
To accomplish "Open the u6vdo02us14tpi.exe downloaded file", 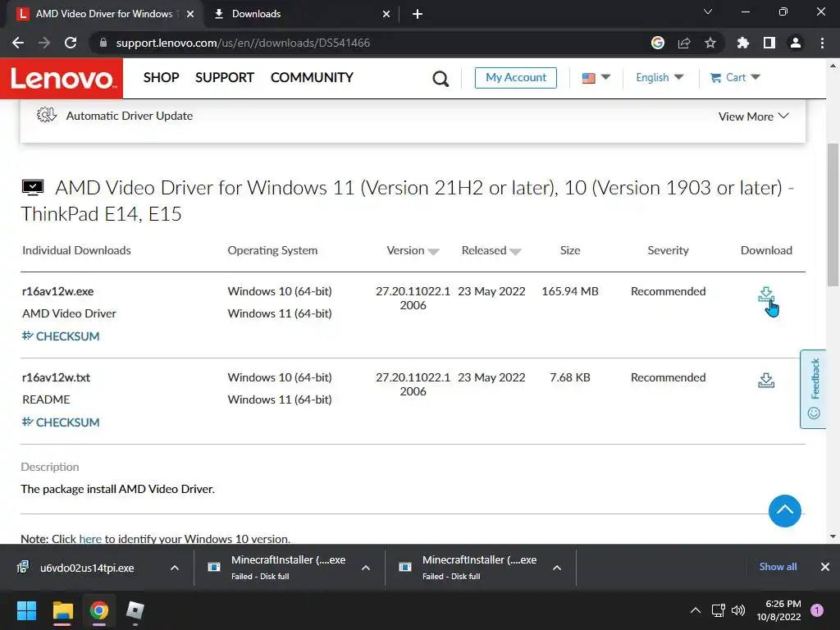I will (87, 568).
